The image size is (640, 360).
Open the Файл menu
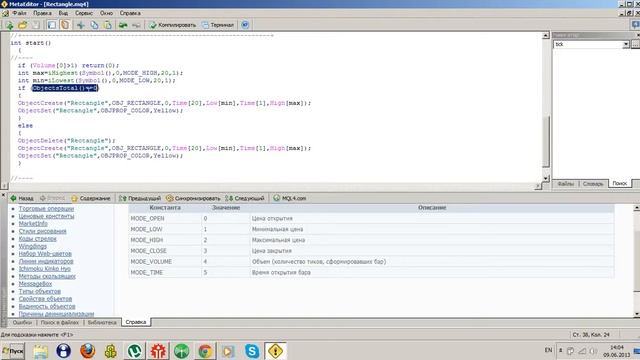(19, 13)
